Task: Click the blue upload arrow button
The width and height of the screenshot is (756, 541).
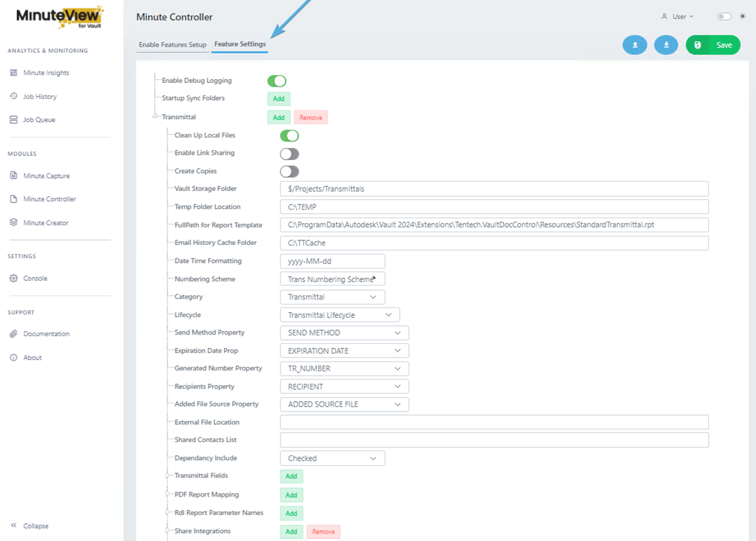Action: [x=634, y=45]
